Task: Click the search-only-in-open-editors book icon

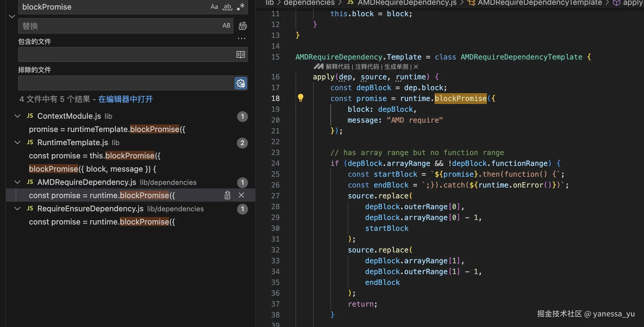Action: 241,54
